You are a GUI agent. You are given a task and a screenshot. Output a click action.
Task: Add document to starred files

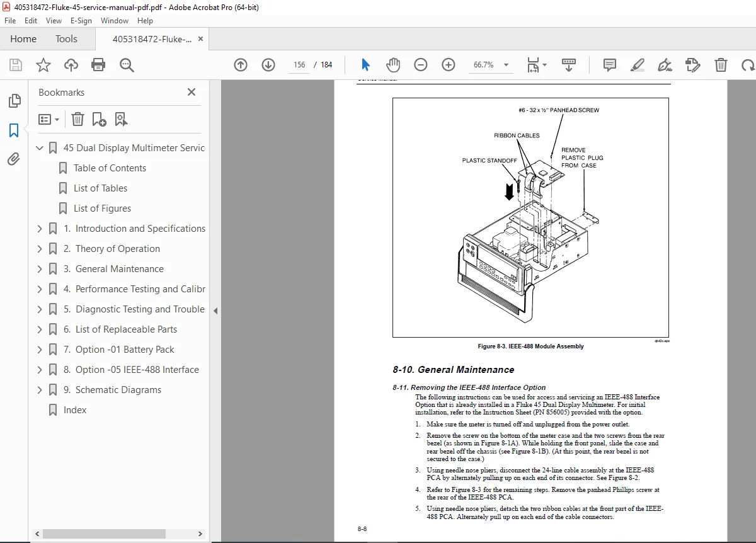click(x=43, y=65)
